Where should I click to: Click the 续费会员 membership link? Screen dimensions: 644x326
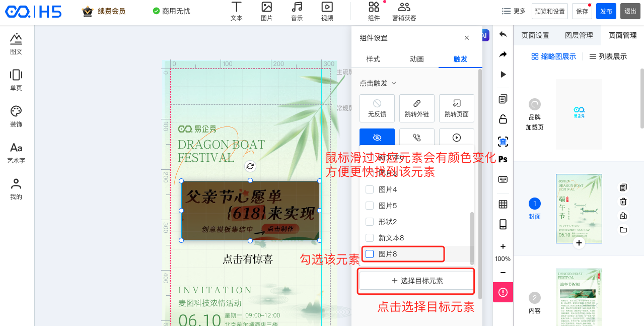pyautogui.click(x=104, y=11)
